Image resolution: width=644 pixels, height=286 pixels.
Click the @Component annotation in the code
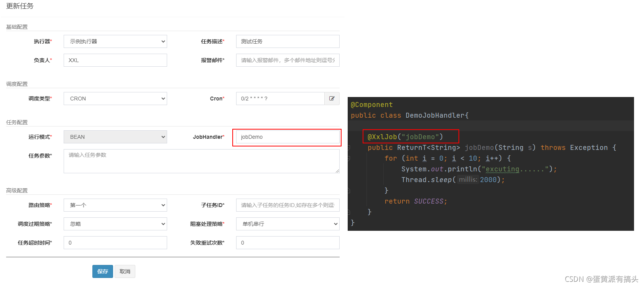372,105
